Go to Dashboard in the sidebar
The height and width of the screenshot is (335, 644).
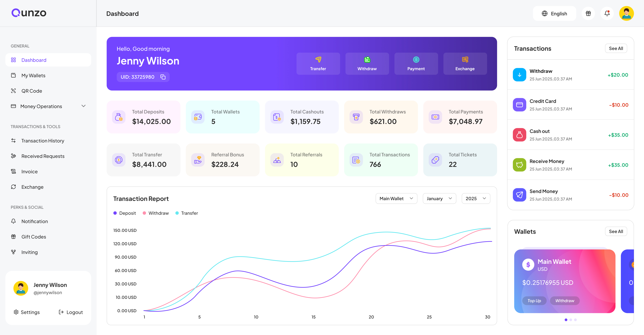[x=48, y=60]
